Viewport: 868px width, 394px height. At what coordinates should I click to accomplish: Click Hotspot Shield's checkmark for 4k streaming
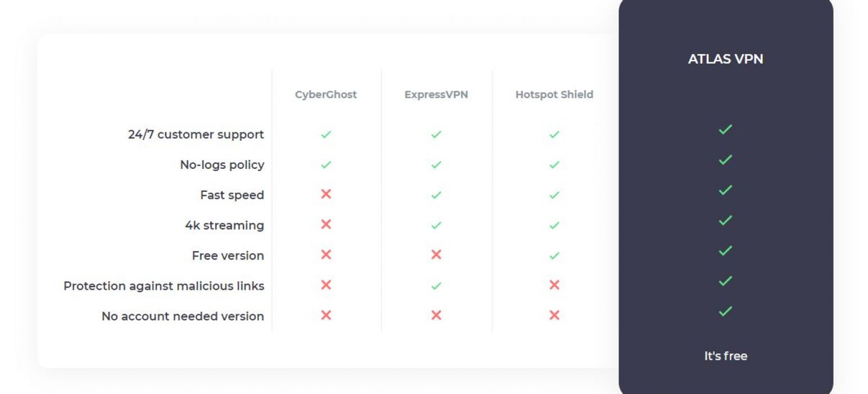[554, 225]
